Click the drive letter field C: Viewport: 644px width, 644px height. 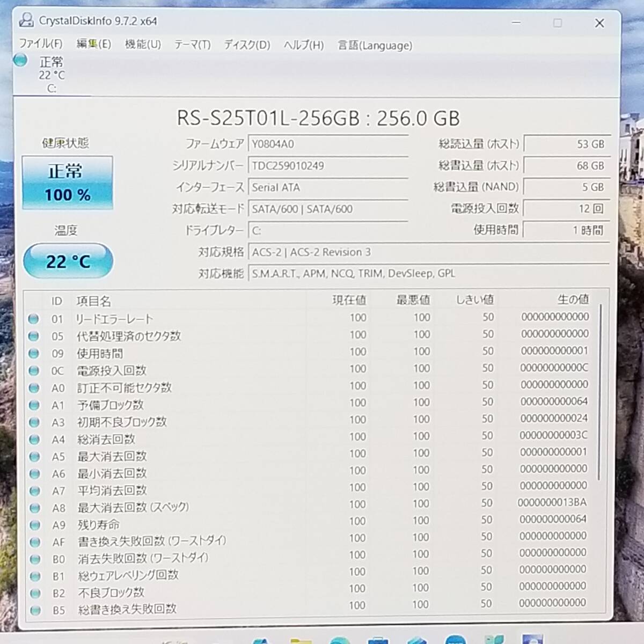[x=328, y=231]
